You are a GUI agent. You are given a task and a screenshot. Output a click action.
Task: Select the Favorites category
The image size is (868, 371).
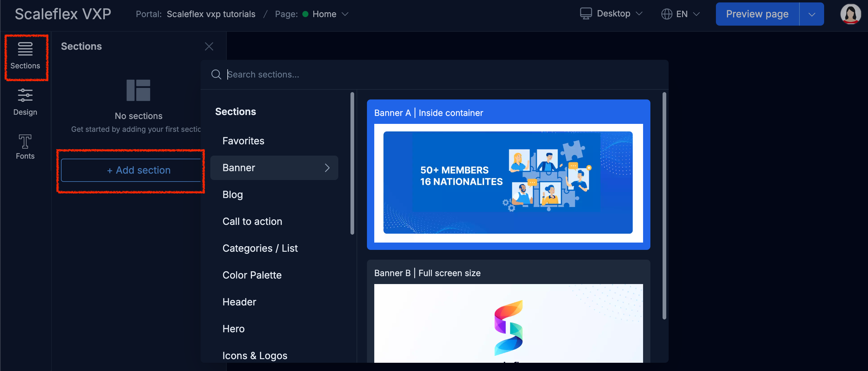(243, 141)
